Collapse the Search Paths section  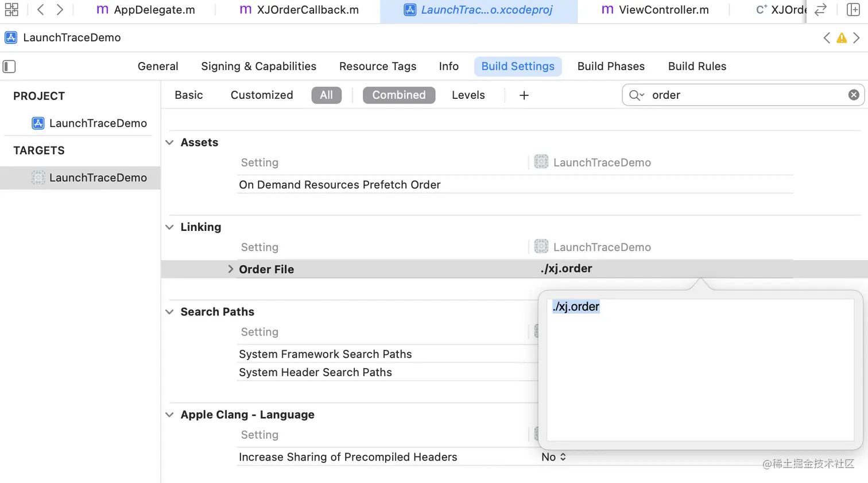pyautogui.click(x=169, y=312)
